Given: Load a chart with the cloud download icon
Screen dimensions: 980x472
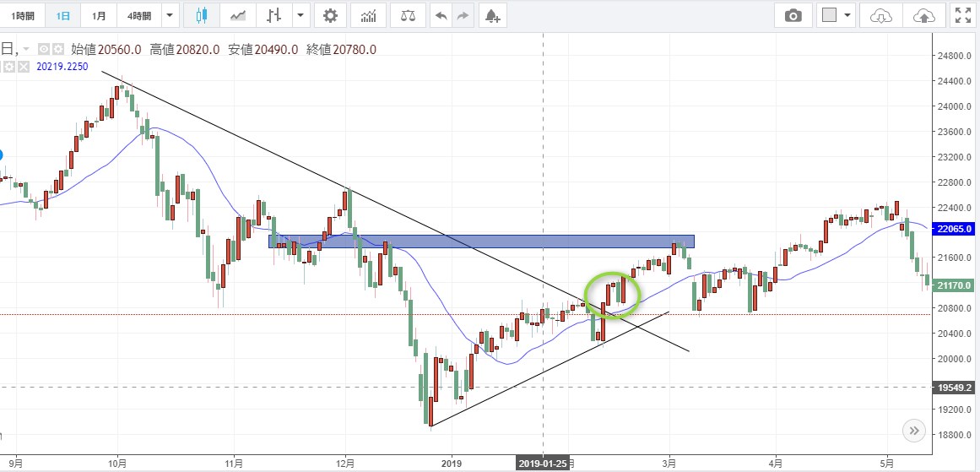Looking at the screenshot, I should pyautogui.click(x=880, y=16).
